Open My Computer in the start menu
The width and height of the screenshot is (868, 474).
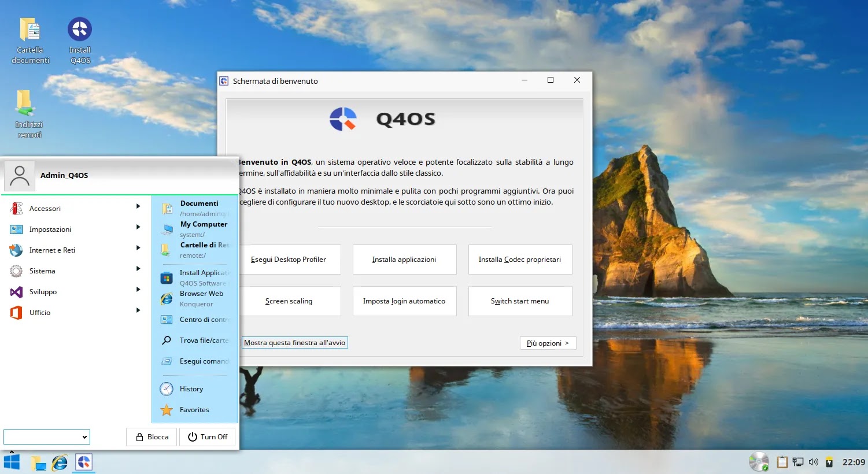pos(195,229)
